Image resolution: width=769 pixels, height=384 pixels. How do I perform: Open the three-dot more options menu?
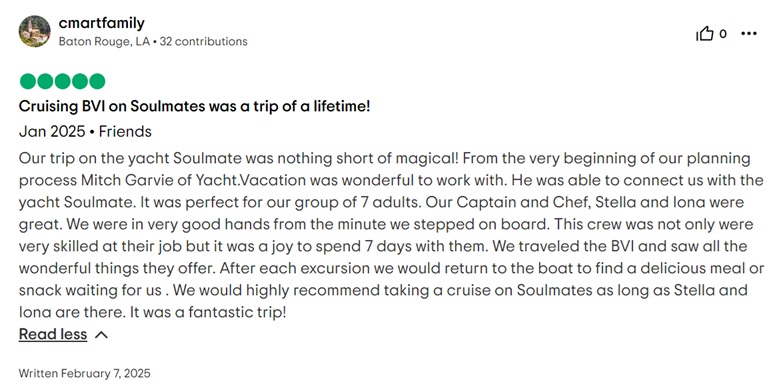point(748,34)
